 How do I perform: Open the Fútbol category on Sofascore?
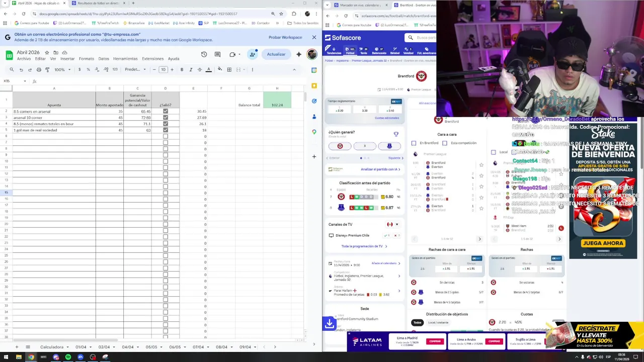point(350,51)
